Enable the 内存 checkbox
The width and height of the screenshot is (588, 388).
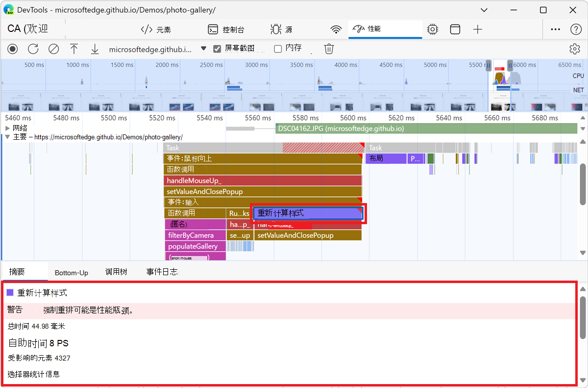click(278, 49)
